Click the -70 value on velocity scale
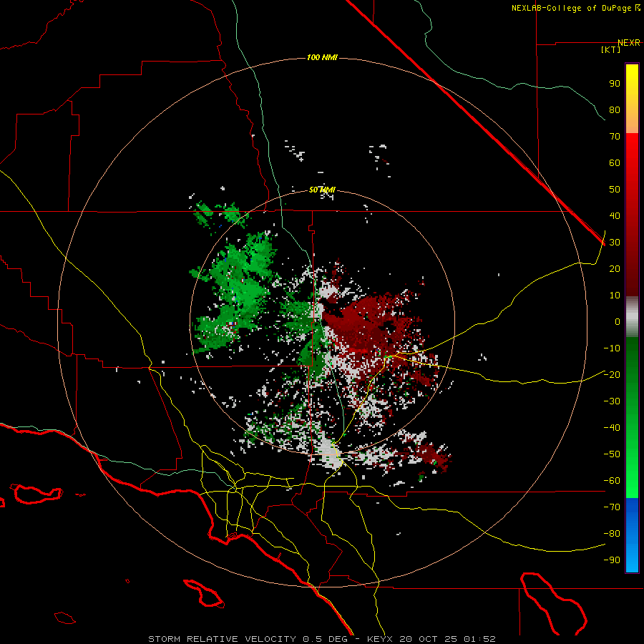 [612, 507]
